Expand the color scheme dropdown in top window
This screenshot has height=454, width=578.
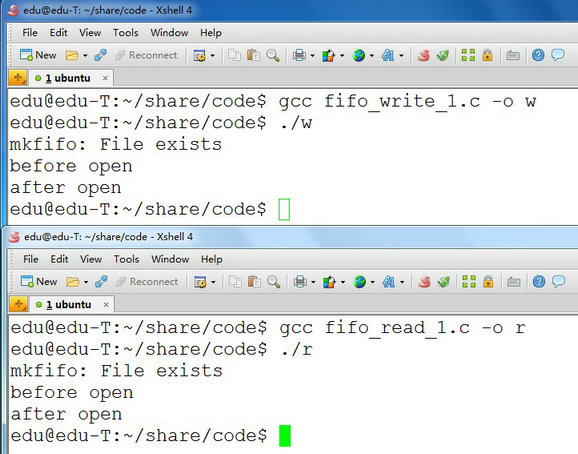[342, 56]
